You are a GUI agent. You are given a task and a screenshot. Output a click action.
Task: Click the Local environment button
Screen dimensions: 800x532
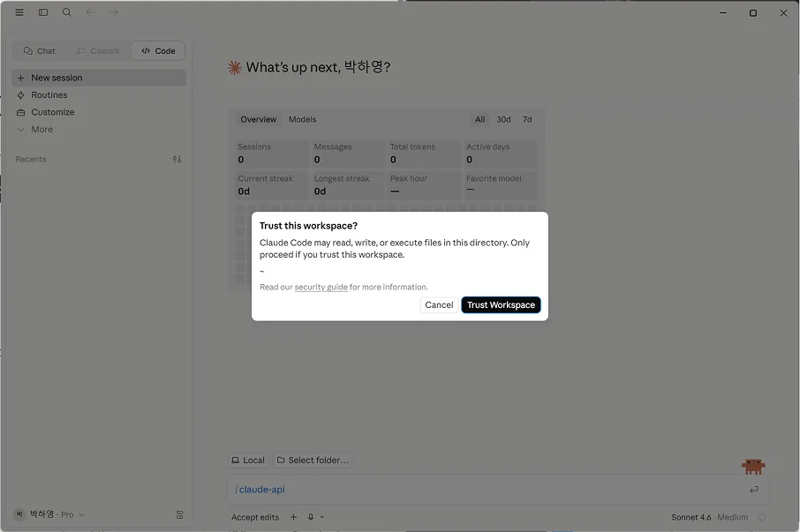[x=248, y=461]
